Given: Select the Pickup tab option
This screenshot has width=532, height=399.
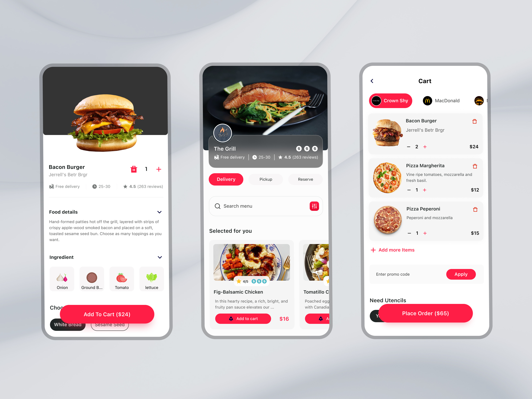Looking at the screenshot, I should coord(265,179).
